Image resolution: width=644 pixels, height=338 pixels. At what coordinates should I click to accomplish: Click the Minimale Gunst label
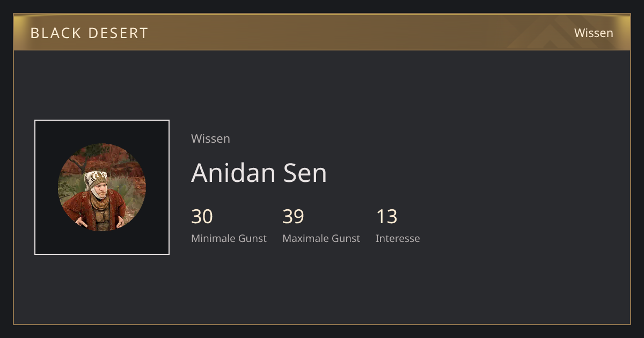click(x=229, y=238)
